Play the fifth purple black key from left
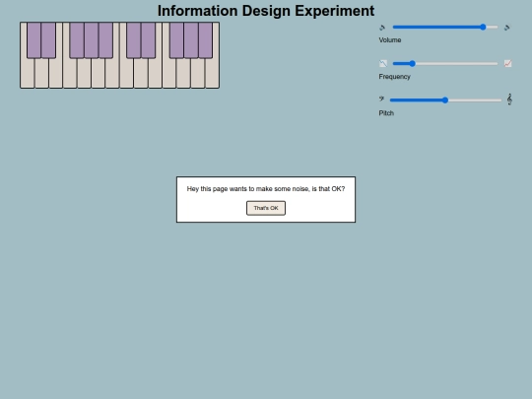Viewport: 532px width, 399px height. pyautogui.click(x=105, y=40)
